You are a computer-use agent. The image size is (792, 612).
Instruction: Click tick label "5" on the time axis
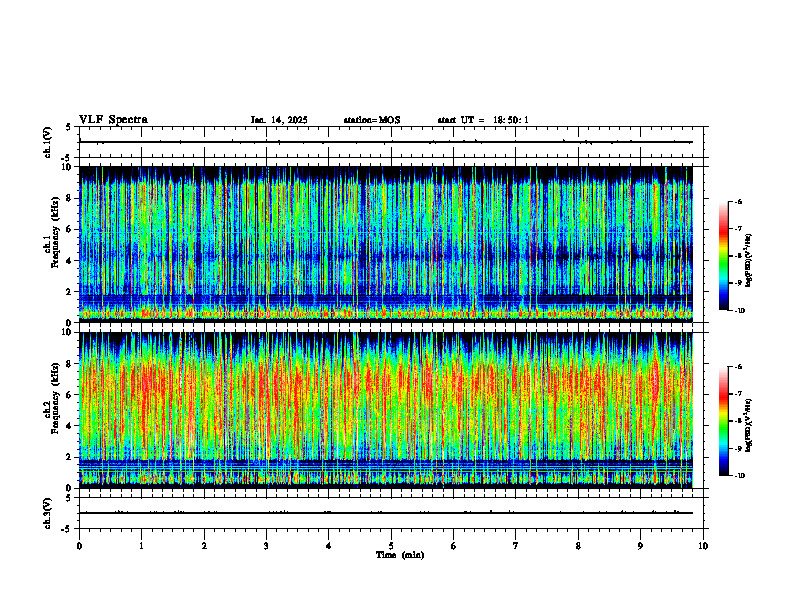[x=391, y=546]
